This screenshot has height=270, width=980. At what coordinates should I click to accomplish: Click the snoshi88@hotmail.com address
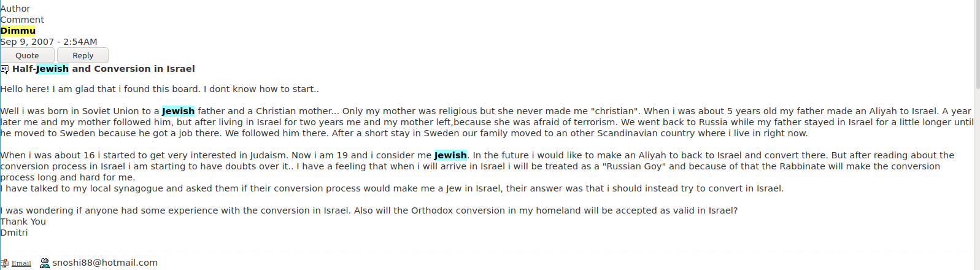[x=105, y=263]
